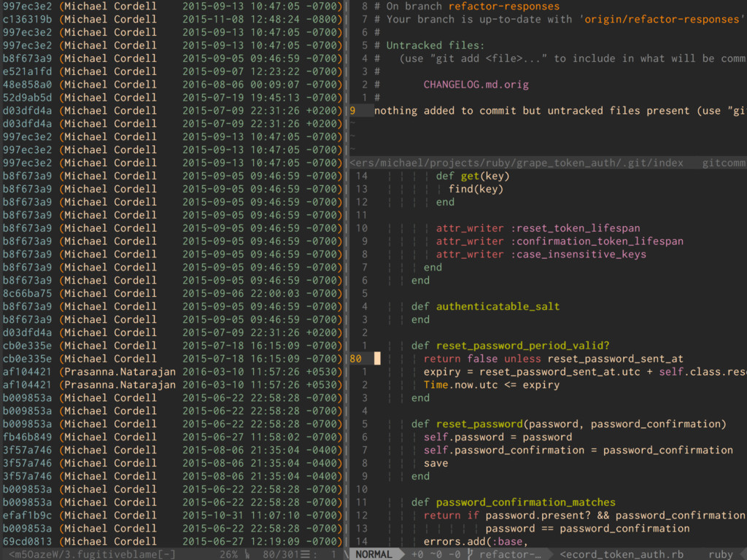Select blame commit 52d9ab5d

pyautogui.click(x=27, y=98)
